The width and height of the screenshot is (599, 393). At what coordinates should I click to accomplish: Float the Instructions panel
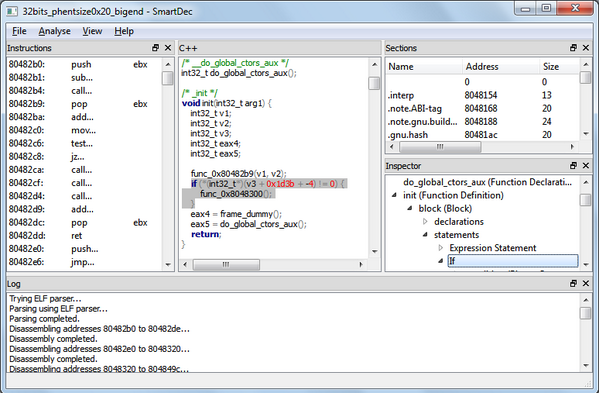point(155,48)
